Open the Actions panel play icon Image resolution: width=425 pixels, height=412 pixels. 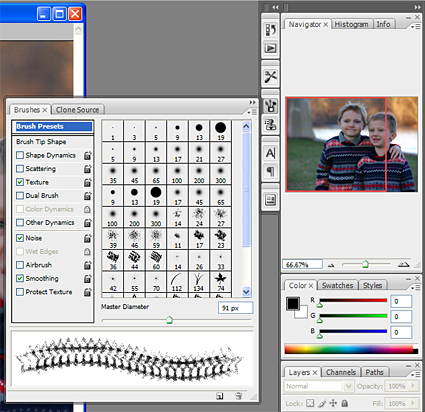tap(270, 48)
